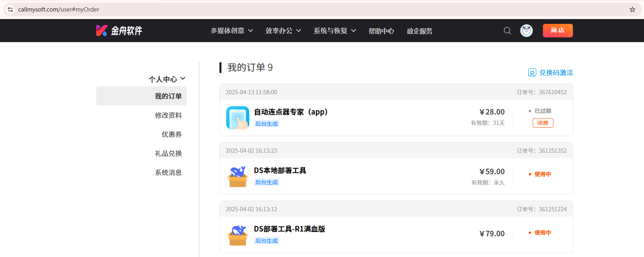
Task: Bookmark this page with the star icon
Action: (632, 10)
